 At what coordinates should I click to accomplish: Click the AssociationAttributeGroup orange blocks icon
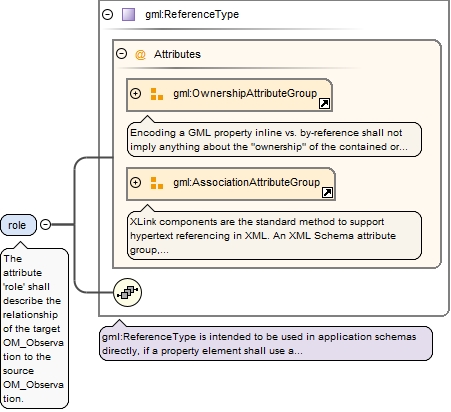(157, 183)
